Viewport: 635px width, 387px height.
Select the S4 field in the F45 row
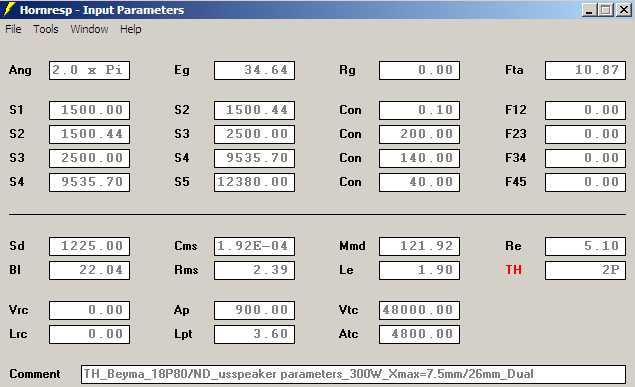point(89,182)
